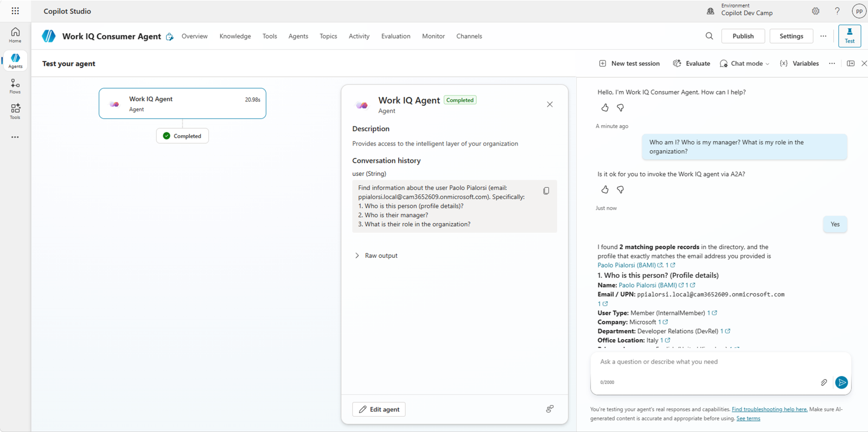This screenshot has width=868, height=432.
Task: Switch to the Knowledge tab
Action: pos(235,36)
